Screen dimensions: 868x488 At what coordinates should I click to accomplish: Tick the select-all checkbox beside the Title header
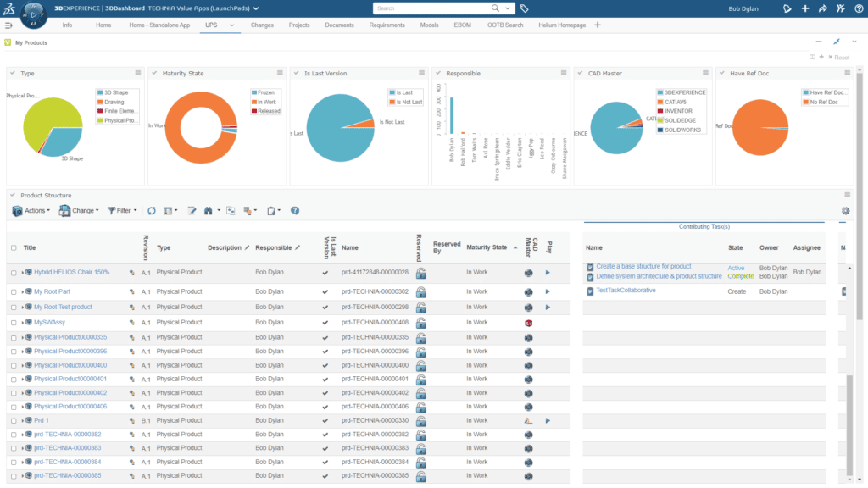click(14, 248)
